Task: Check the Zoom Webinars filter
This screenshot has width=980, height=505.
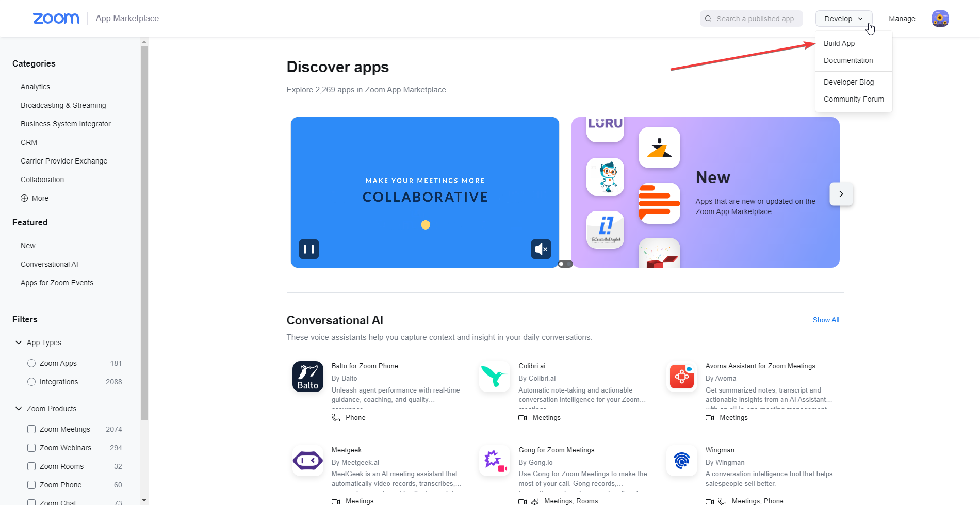Action: tap(31, 448)
